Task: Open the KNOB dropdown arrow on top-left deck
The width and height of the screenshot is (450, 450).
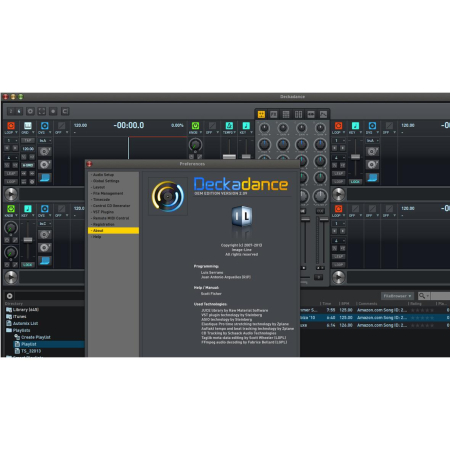Action: (201, 133)
